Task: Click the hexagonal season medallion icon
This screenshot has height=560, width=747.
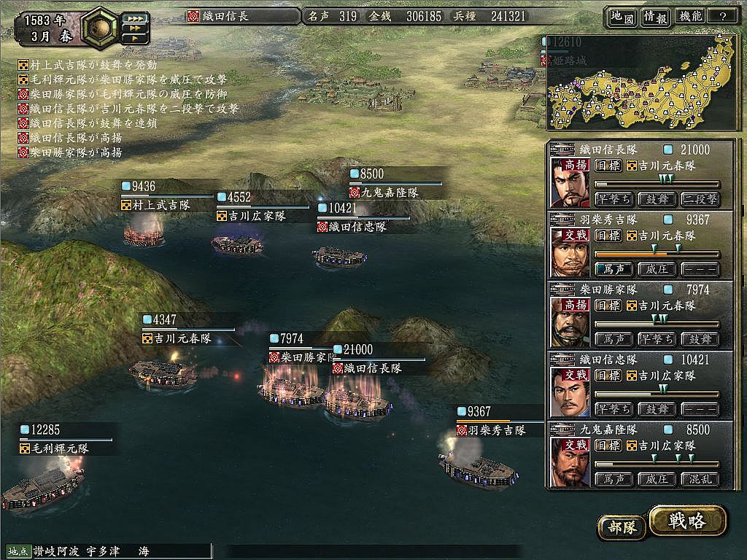Action: pos(99,28)
